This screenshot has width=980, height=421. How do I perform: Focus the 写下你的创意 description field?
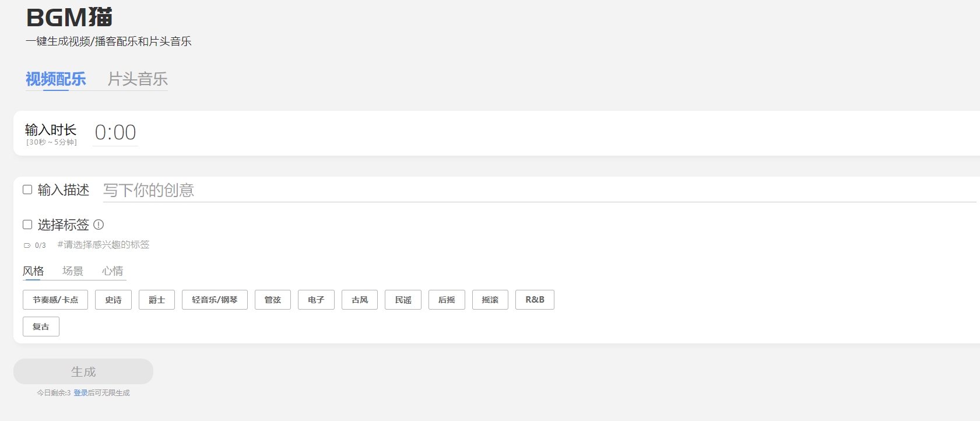click(539, 190)
